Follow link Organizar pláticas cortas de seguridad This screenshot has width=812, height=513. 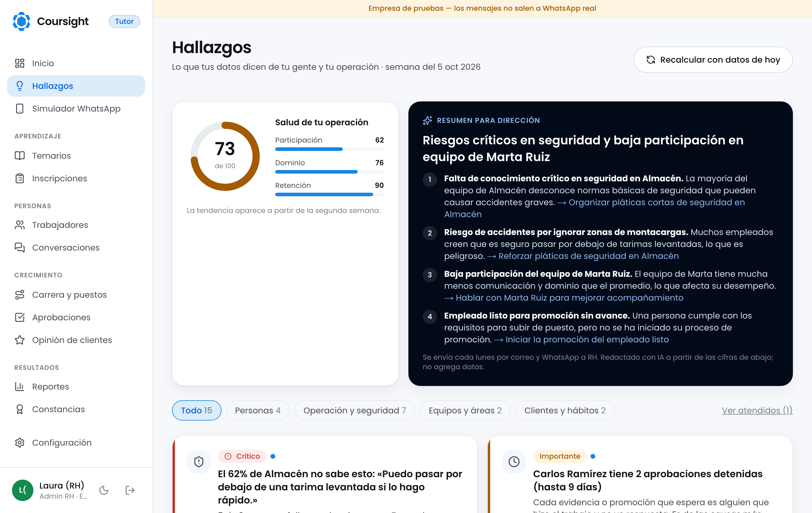coord(594,208)
